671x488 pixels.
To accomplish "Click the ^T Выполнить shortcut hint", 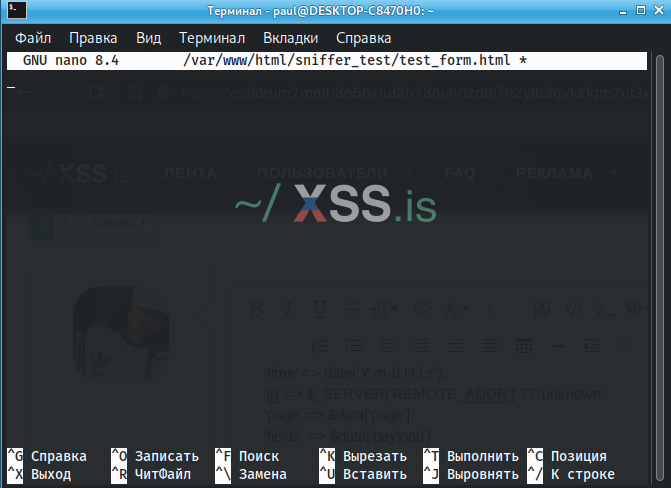I will (x=471, y=456).
